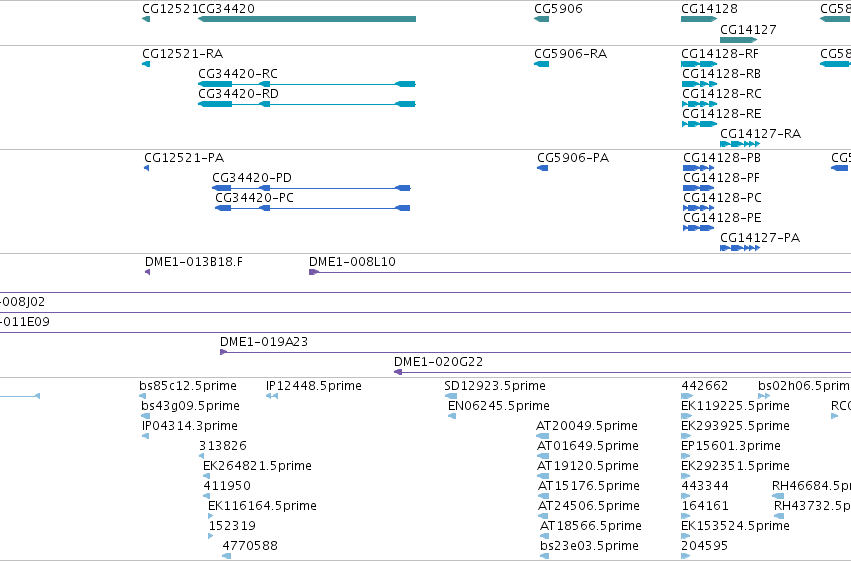Open EST label 442662

pyautogui.click(x=704, y=386)
